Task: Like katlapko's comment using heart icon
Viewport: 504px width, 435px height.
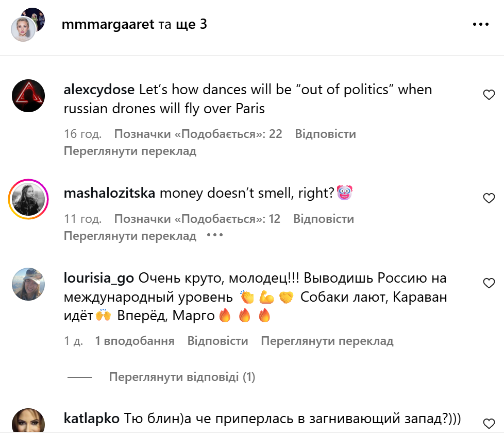Action: 489,424
